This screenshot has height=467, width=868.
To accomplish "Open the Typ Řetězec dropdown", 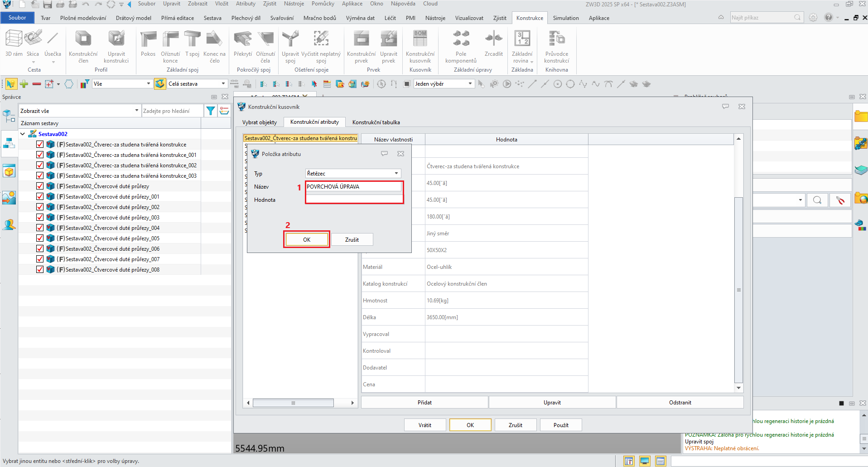I will (x=353, y=173).
